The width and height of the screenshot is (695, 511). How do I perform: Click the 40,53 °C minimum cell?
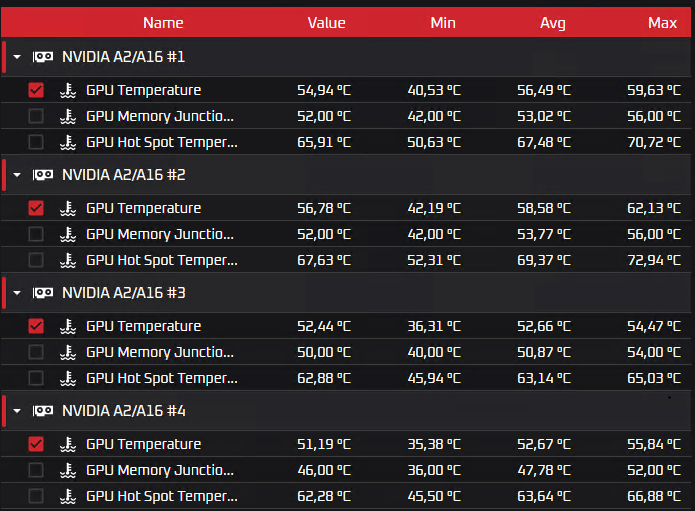coord(434,90)
